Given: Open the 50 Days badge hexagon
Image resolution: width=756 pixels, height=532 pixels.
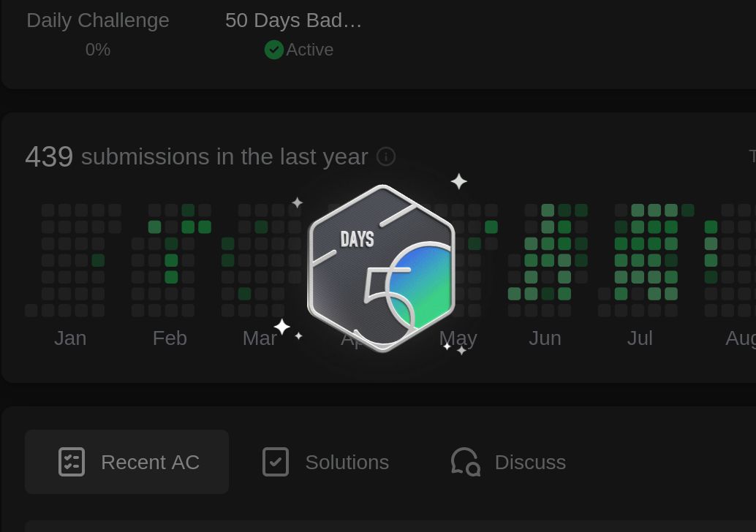Looking at the screenshot, I should click(382, 268).
